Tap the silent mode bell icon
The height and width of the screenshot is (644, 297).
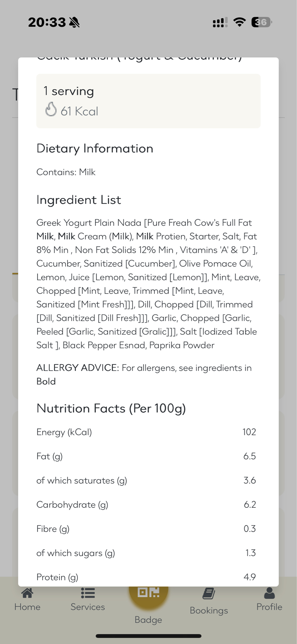(x=74, y=22)
